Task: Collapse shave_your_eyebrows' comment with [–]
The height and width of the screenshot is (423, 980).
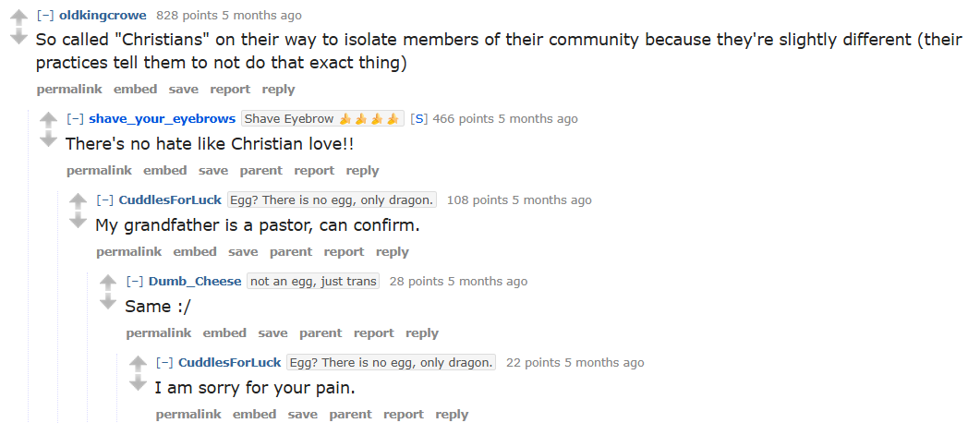Action: pyautogui.click(x=76, y=119)
